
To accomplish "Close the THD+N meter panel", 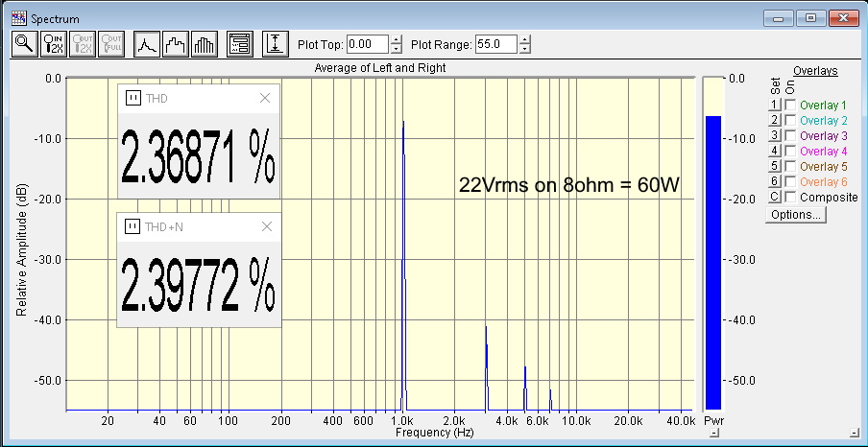I will [x=266, y=226].
